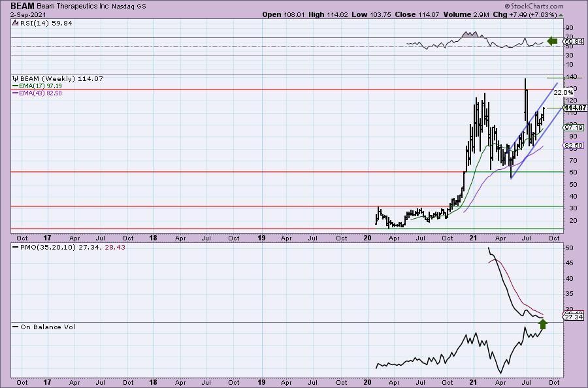
Task: Click the BEAM (Weekly) bar-chart legend icon
Action: click(x=16, y=79)
